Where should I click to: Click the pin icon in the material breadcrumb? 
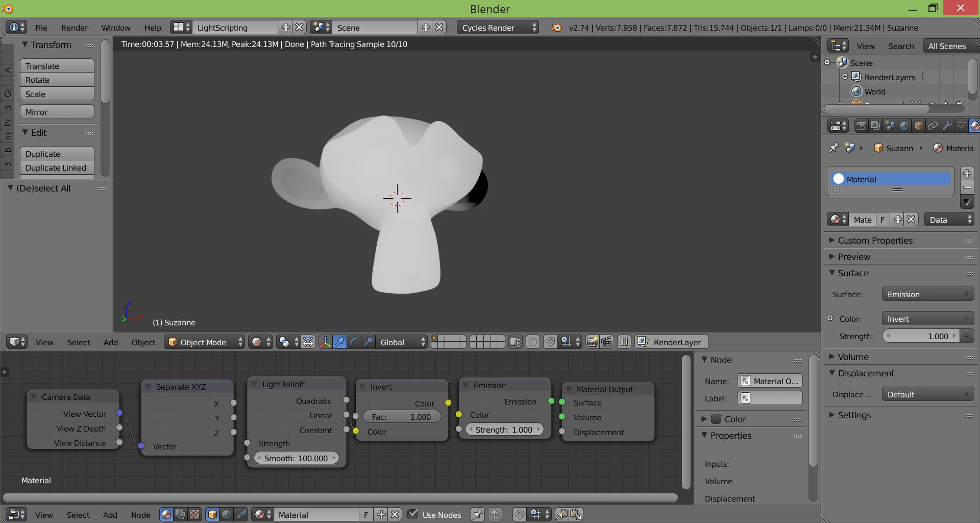(x=834, y=148)
